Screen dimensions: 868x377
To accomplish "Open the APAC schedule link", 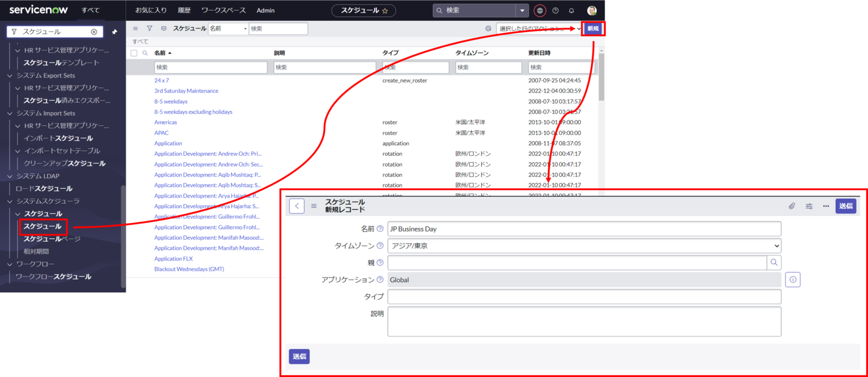I will [162, 133].
